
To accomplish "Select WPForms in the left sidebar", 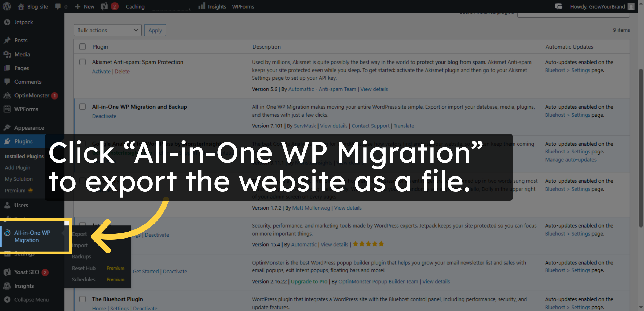I will click(26, 109).
